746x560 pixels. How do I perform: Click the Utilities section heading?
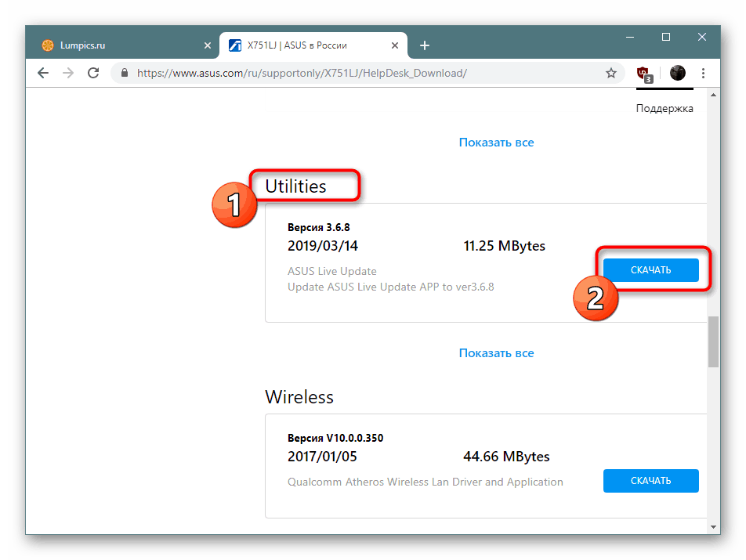click(295, 186)
